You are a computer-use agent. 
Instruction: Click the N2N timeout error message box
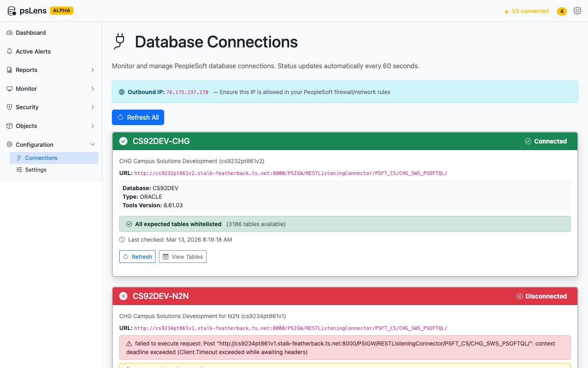tap(345, 348)
